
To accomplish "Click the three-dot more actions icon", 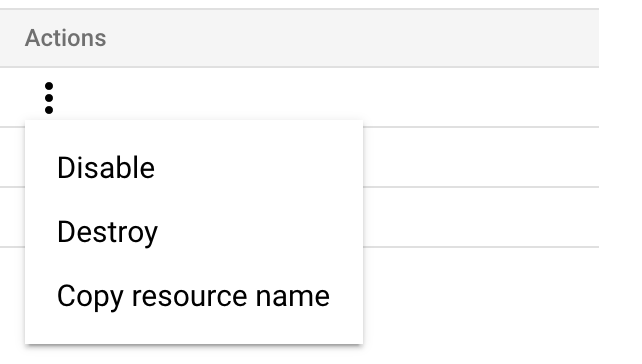I will (x=49, y=98).
